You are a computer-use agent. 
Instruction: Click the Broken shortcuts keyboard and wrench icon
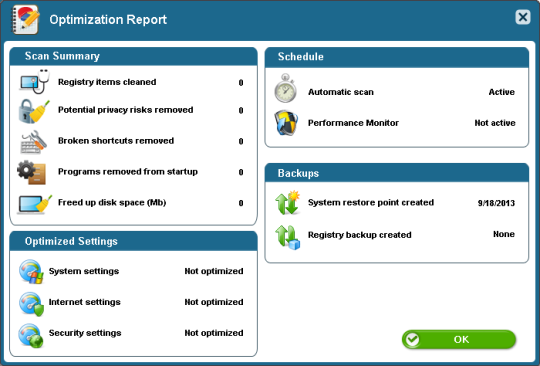tap(33, 142)
